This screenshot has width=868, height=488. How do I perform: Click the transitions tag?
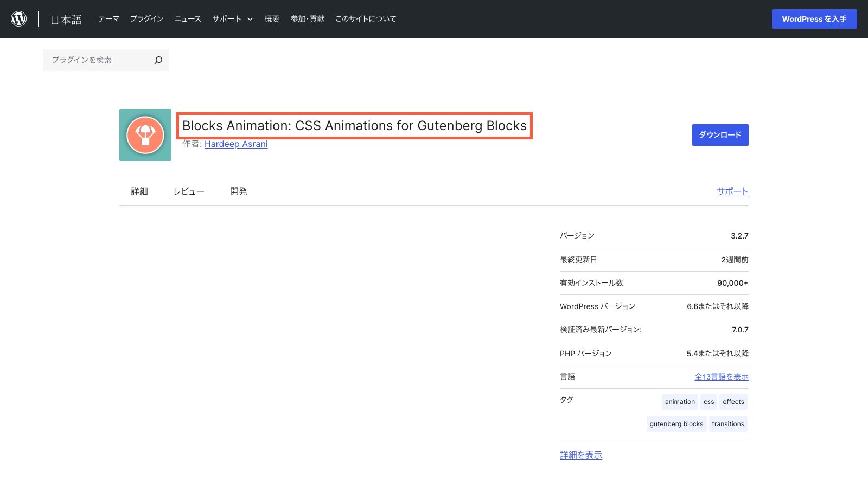pyautogui.click(x=728, y=424)
